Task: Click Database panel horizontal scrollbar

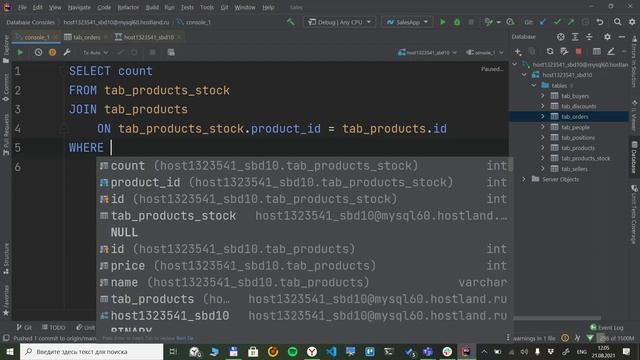Action: pos(557,318)
